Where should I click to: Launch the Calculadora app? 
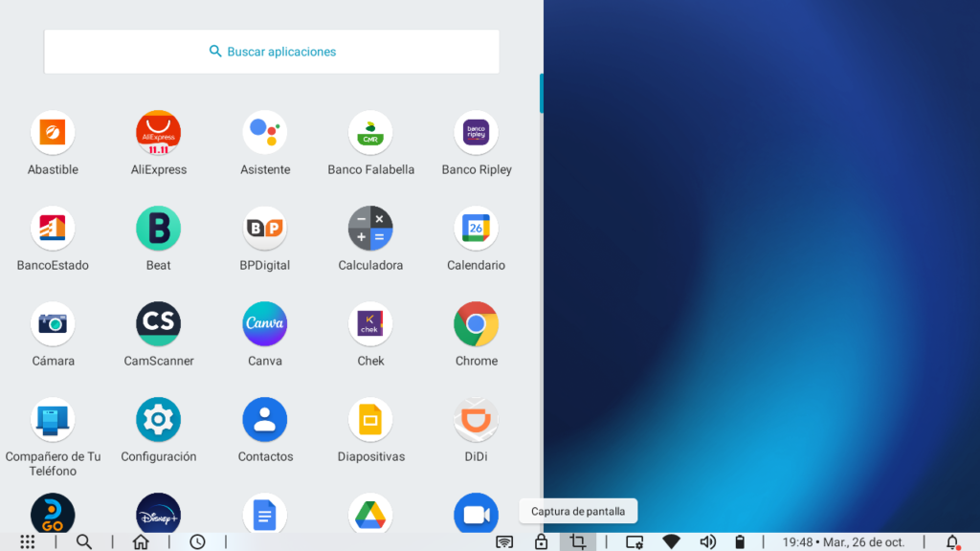pos(370,229)
